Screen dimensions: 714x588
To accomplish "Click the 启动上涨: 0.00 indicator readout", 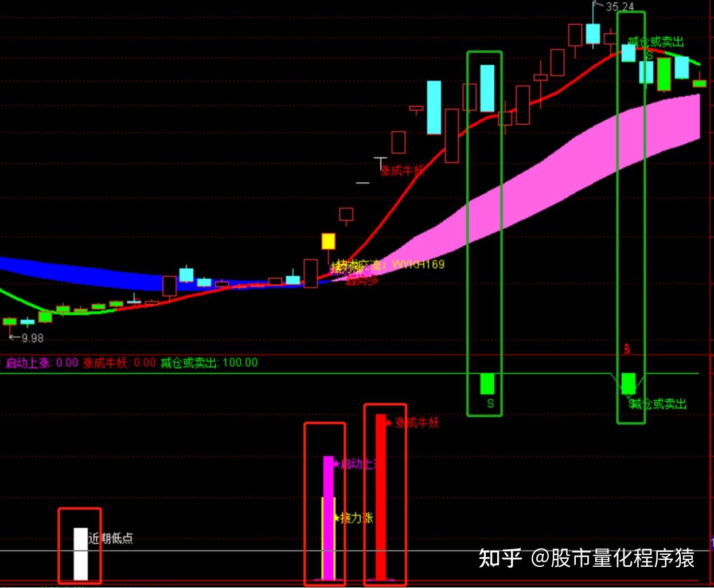I will [x=41, y=362].
